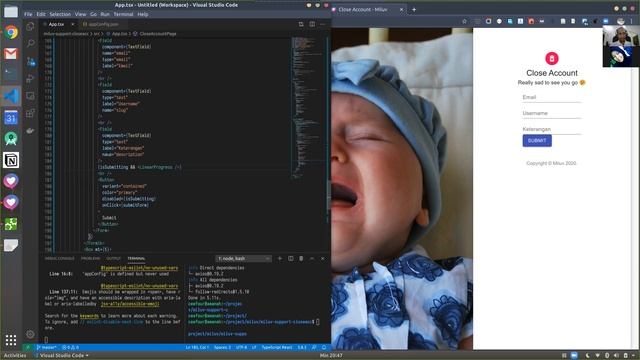Open the Go menu
Viewport: 640px width, 360px height.
(93, 14)
